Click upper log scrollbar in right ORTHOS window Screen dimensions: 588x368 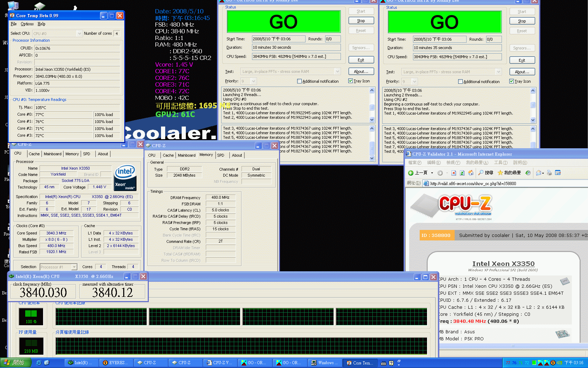(533, 105)
